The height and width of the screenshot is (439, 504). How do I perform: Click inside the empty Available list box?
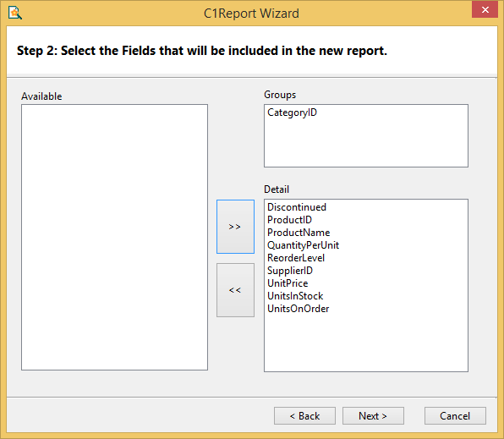pyautogui.click(x=114, y=237)
